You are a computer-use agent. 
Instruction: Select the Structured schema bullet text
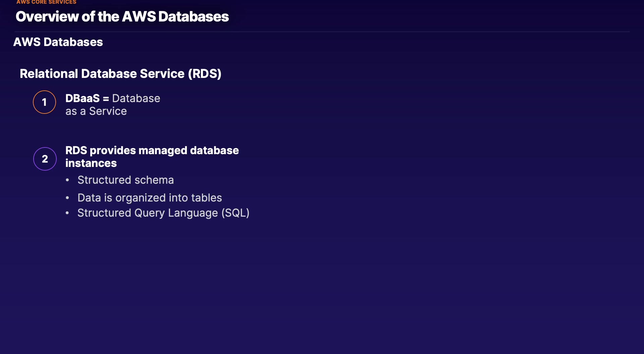tap(125, 180)
